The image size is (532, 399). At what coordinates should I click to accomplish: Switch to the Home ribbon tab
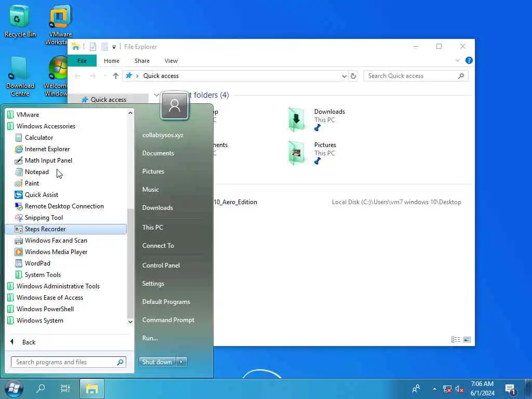click(112, 61)
